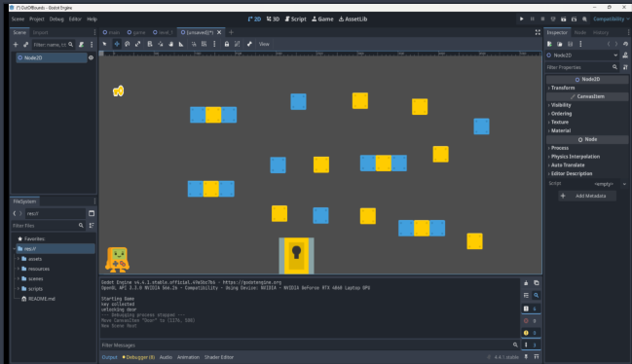632x364 pixels.
Task: Attach a script to the selected node
Action: click(82, 45)
